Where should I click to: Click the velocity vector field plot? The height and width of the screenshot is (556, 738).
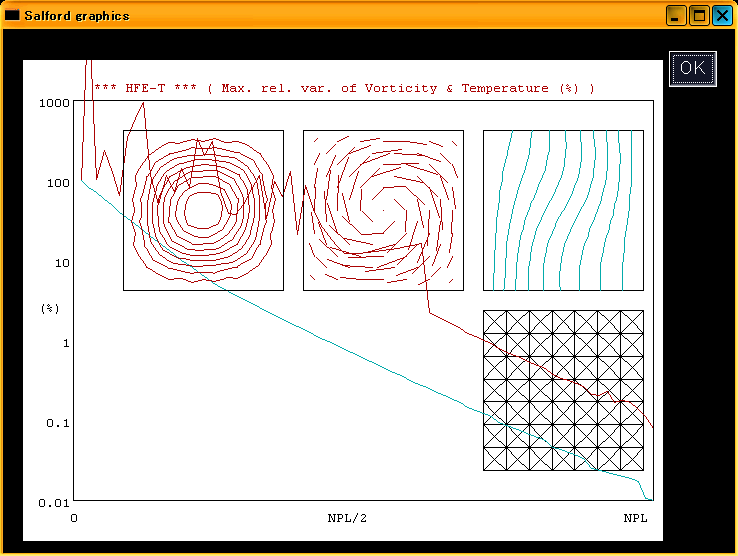click(x=383, y=210)
